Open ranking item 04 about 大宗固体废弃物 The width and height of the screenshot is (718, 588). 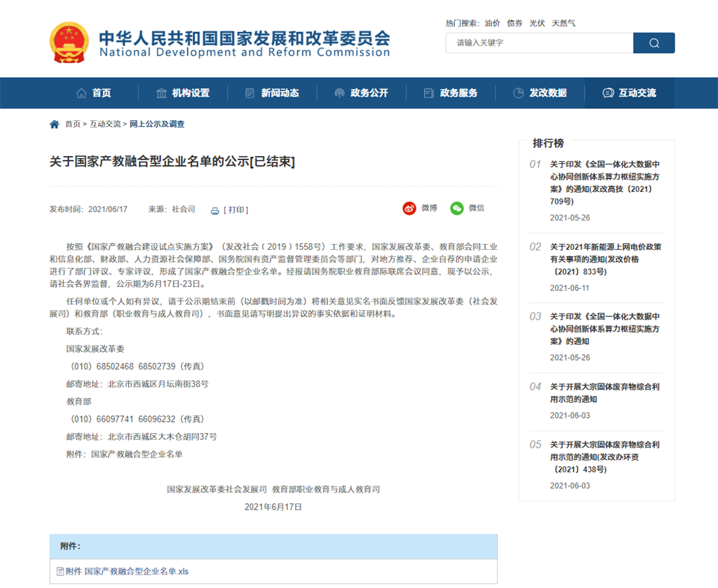[x=604, y=393]
